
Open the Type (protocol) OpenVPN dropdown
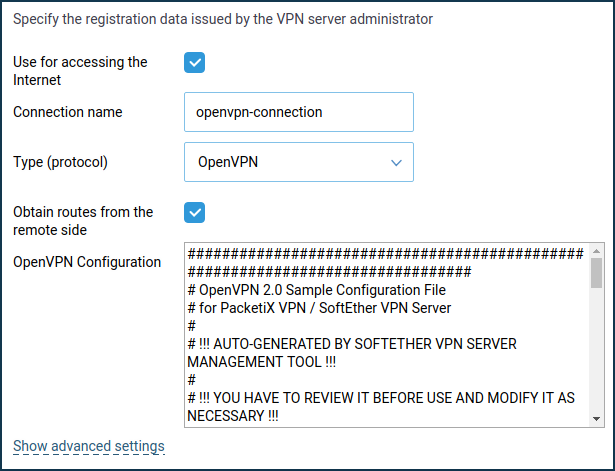[x=298, y=162]
